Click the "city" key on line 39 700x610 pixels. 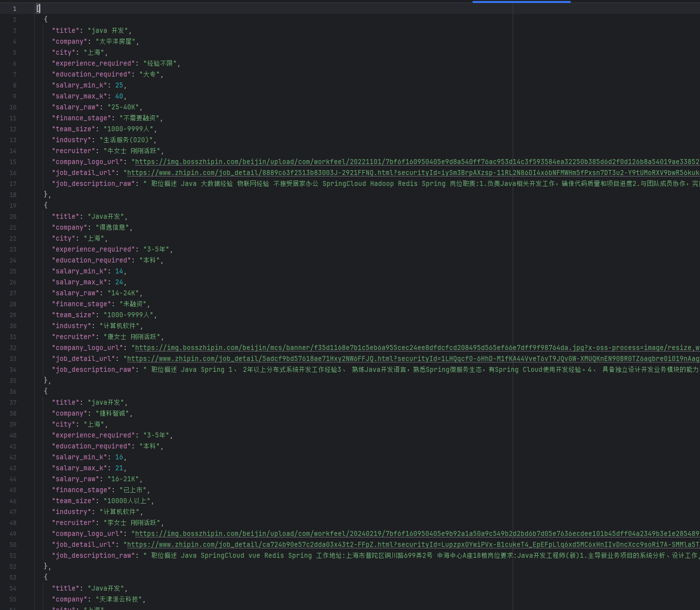[x=64, y=424]
